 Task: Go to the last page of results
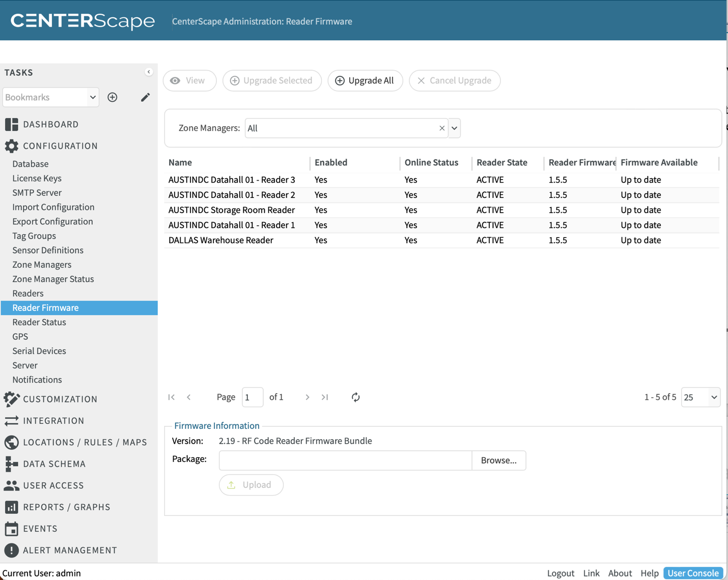[x=325, y=397]
